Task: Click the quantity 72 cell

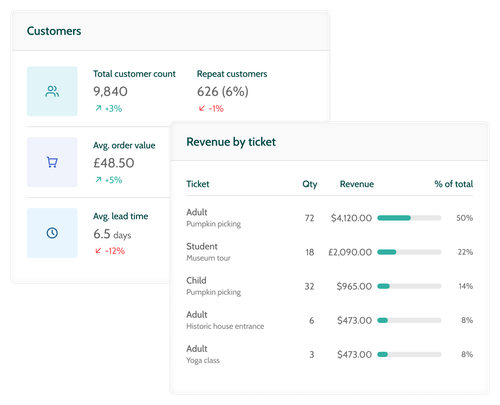Action: pos(309,218)
